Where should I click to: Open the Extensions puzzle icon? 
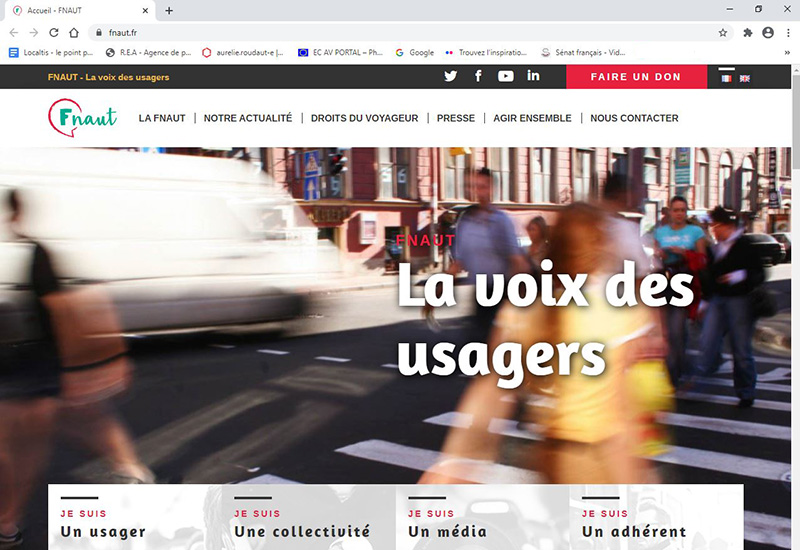[x=747, y=33]
